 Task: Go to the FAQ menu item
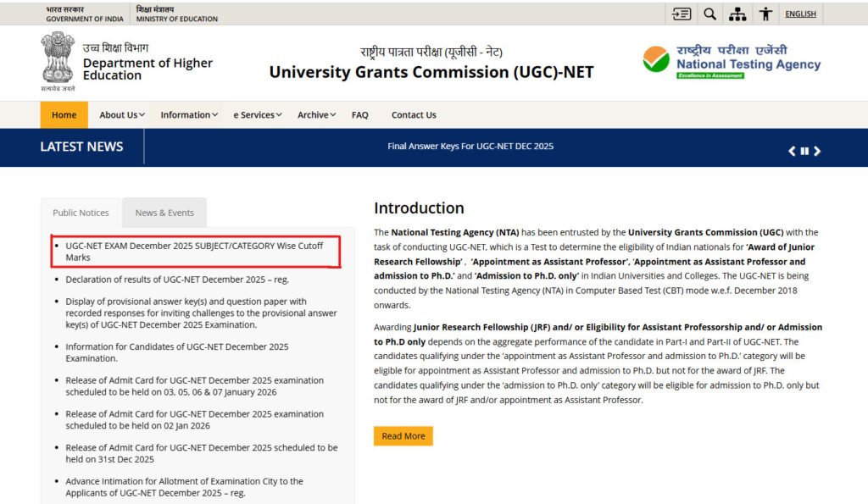tap(360, 115)
